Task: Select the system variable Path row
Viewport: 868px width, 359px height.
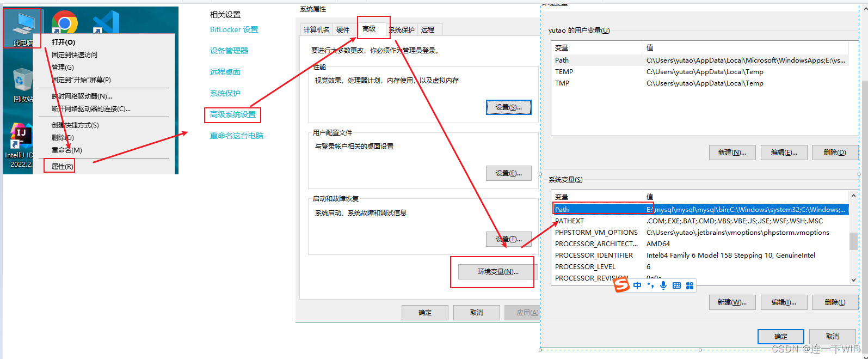Action: tap(700, 210)
